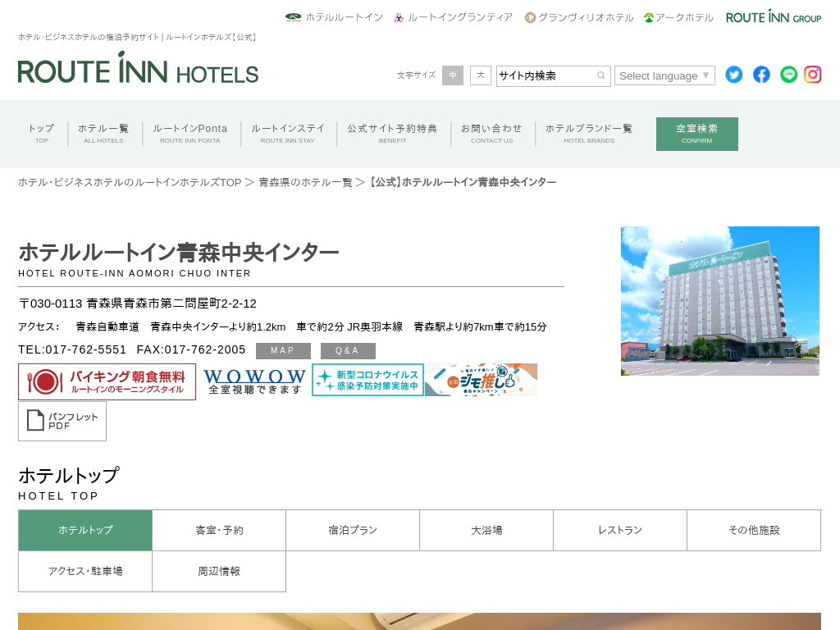
Task: Open ルートインステイ menu item
Action: (288, 134)
